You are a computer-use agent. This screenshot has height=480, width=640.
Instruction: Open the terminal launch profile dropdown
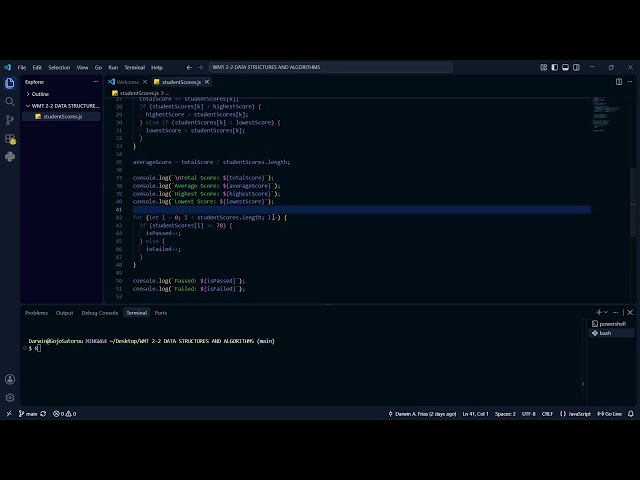click(x=606, y=312)
